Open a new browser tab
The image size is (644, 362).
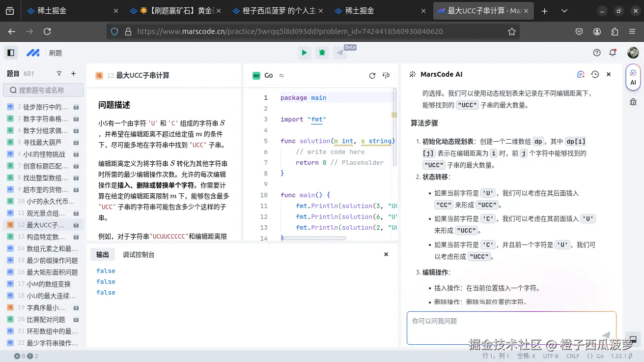click(544, 10)
